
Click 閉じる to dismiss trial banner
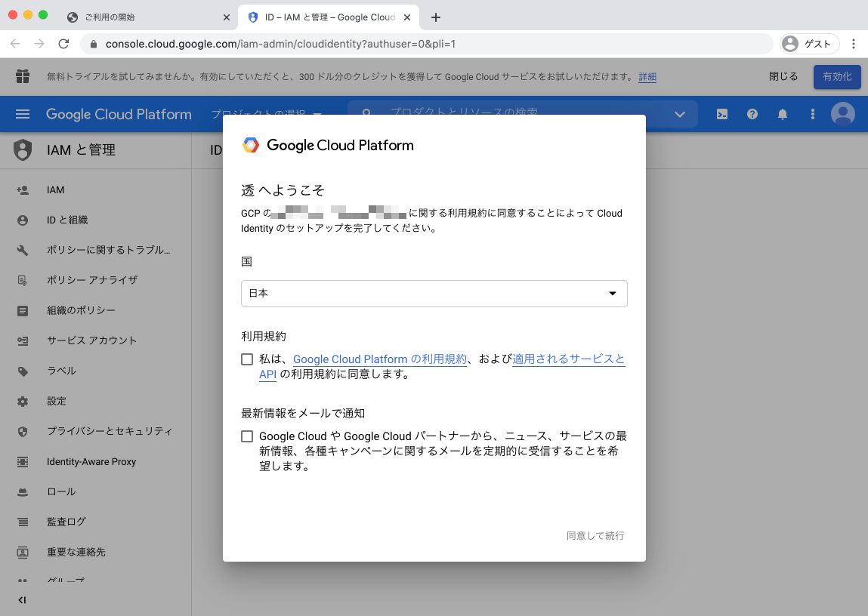(x=783, y=77)
